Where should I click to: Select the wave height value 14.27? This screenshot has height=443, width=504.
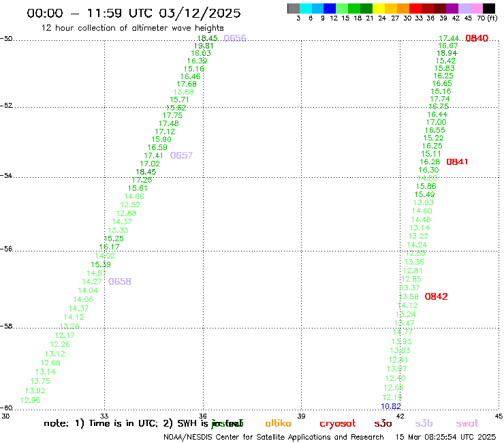(x=92, y=282)
